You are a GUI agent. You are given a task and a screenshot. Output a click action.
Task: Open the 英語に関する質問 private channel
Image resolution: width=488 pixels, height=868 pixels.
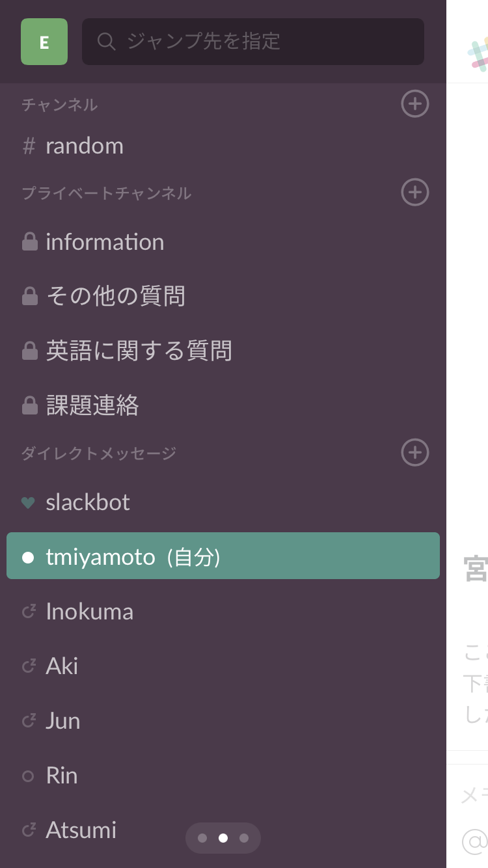223,351
